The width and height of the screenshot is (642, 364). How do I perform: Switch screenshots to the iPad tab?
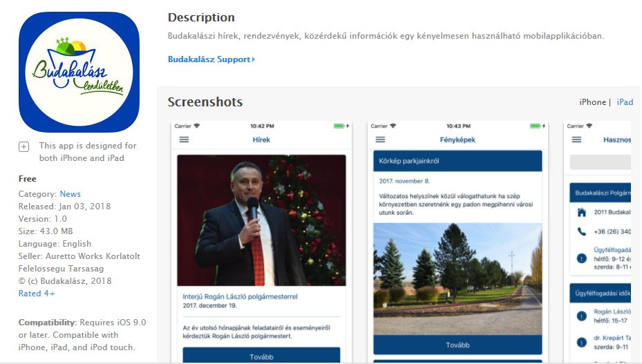point(625,102)
